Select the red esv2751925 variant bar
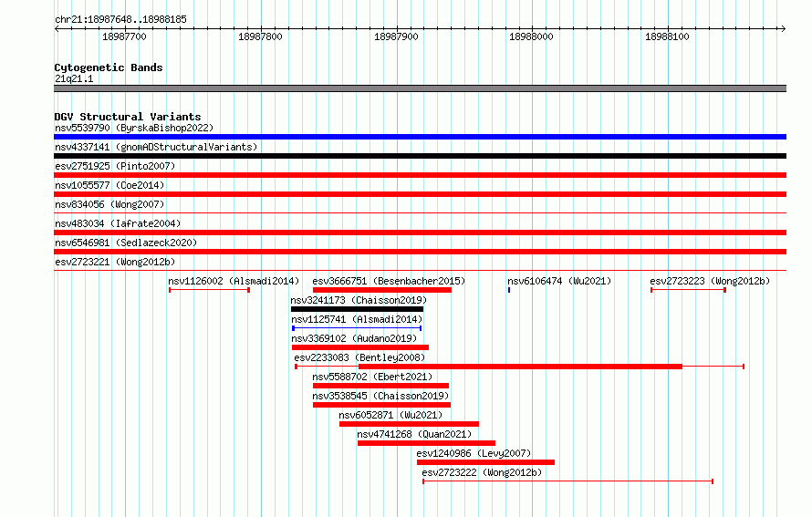Viewport: 812px width, 517px height. pos(420,175)
